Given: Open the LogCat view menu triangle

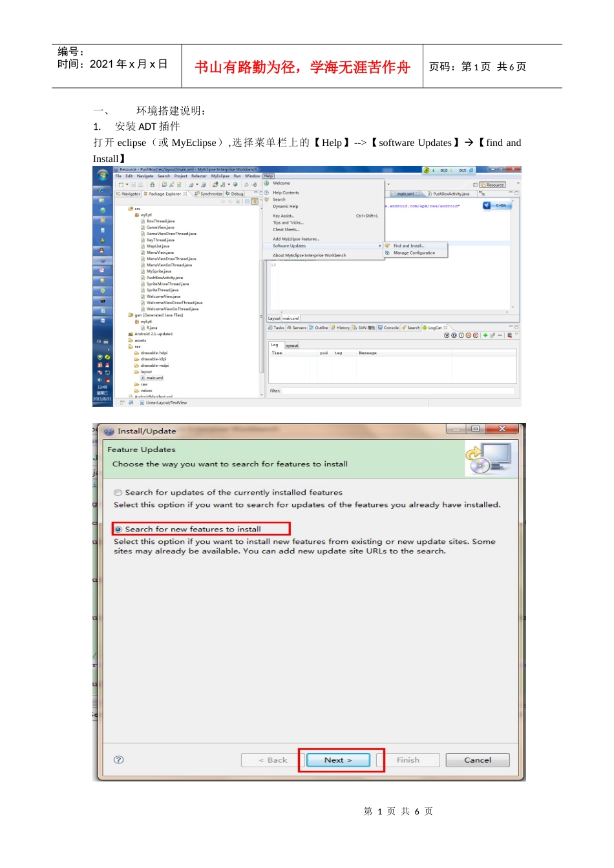Looking at the screenshot, I should (x=516, y=335).
